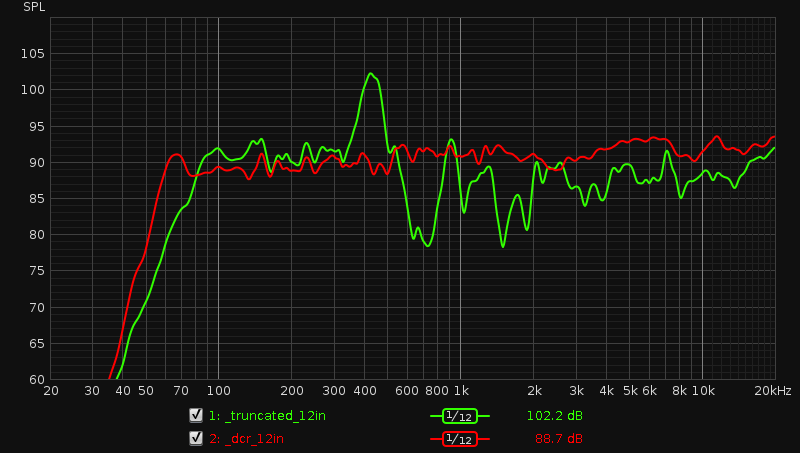The height and width of the screenshot is (453, 800).
Task: Select the '1: _truncated_12in' legend label
Action: click(267, 416)
